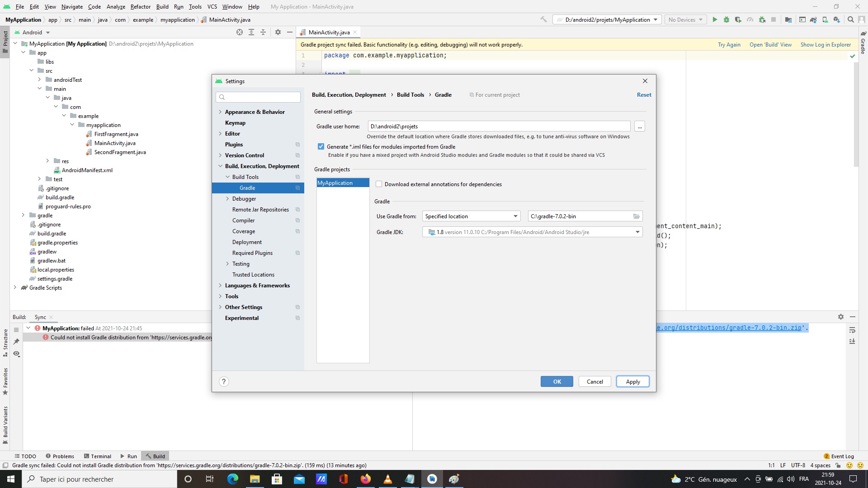Click the Select Opened File target icon
Image resolution: width=868 pixels, height=488 pixels.
(x=240, y=32)
